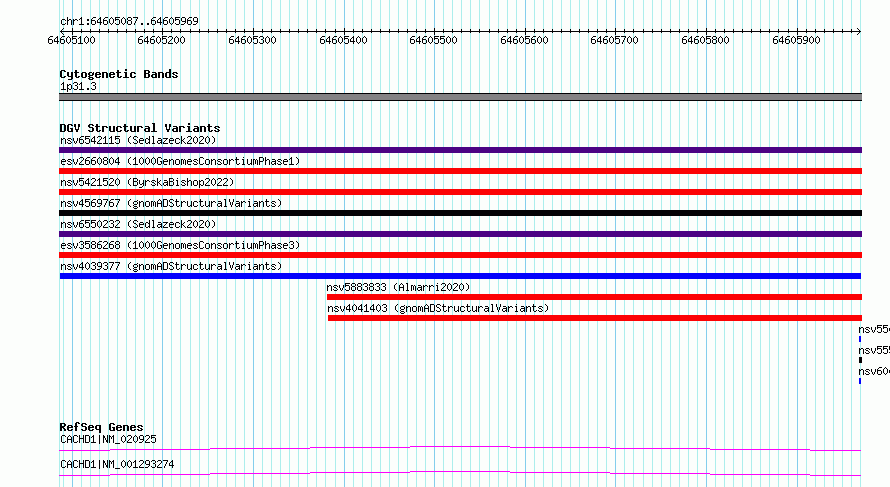Screen dimensions: 890x487
Task: Select the red bar under nsv5883833
Action: 594,297
